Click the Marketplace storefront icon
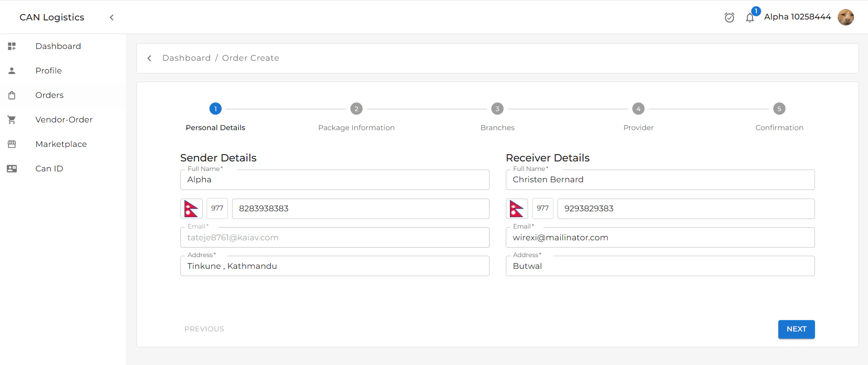The width and height of the screenshot is (868, 365). point(12,144)
